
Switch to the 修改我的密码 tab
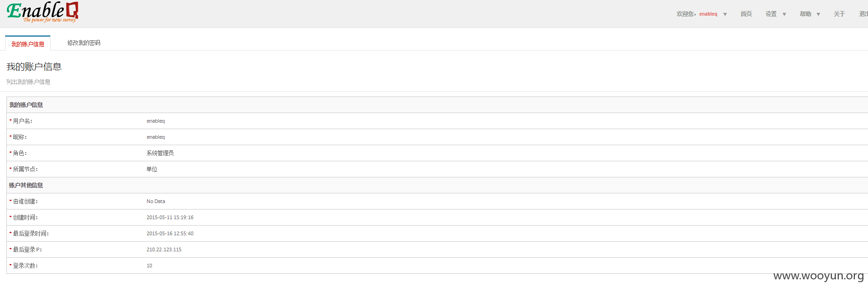pyautogui.click(x=84, y=43)
